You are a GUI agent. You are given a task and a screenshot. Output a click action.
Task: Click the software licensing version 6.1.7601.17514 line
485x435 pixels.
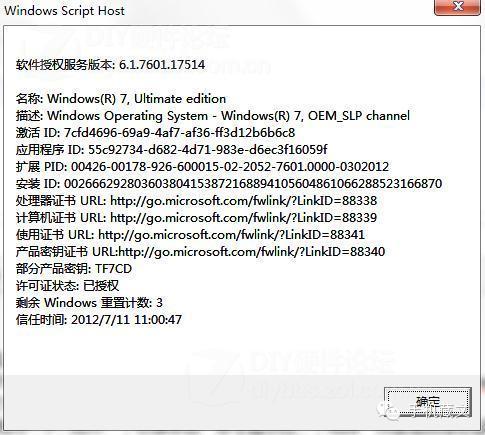click(110, 64)
